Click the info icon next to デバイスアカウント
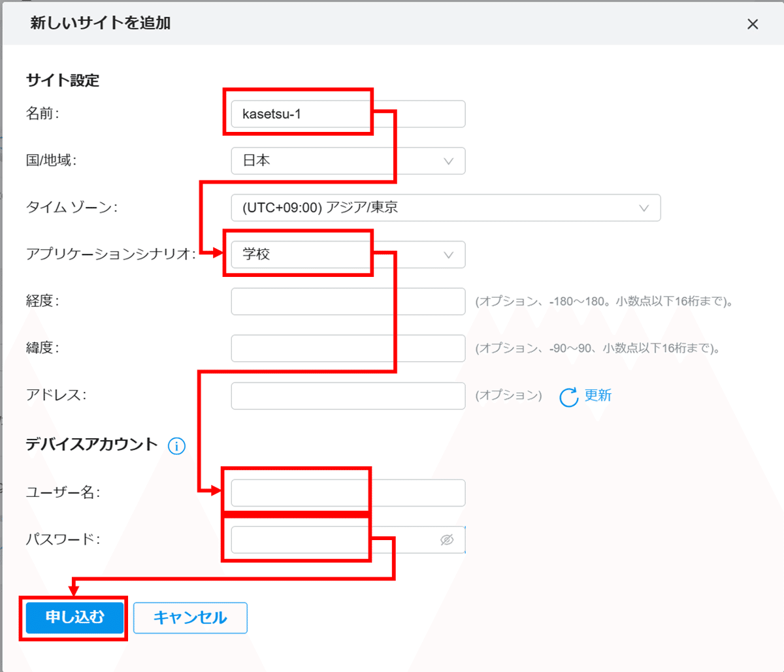 (176, 446)
